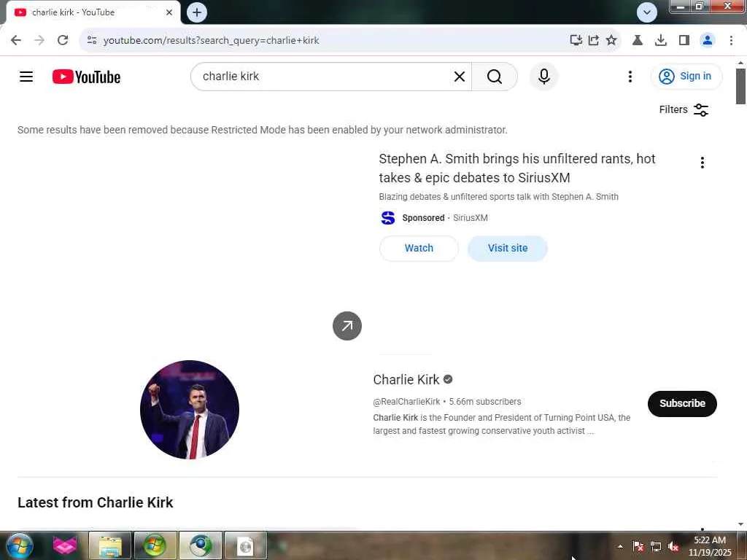This screenshot has width=747, height=560.
Task: Click Watch on the SiriusXM ad
Action: click(x=419, y=248)
